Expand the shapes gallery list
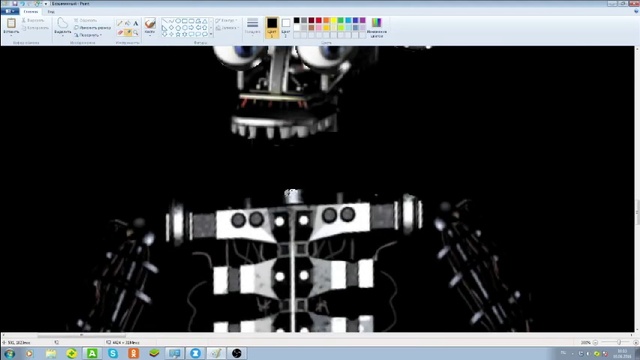Viewport: 640px width, 360px height. pos(211,35)
